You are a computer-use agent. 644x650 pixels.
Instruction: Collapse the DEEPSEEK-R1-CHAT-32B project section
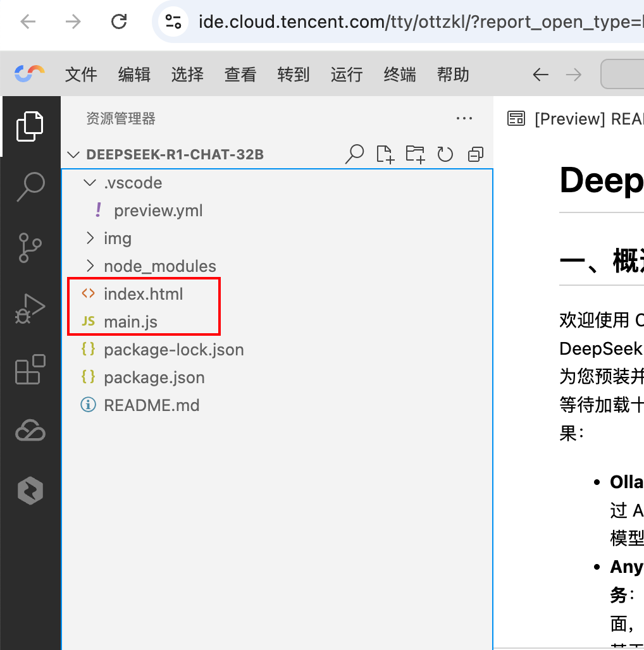click(x=75, y=155)
